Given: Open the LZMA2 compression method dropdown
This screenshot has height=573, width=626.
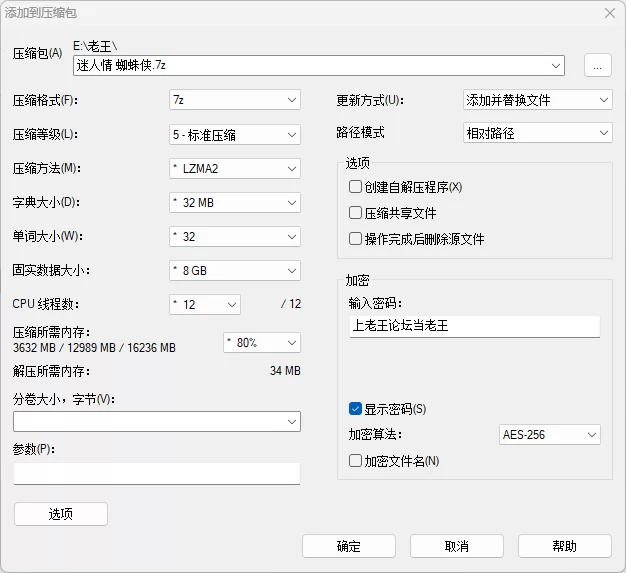Looking at the screenshot, I should tap(235, 168).
